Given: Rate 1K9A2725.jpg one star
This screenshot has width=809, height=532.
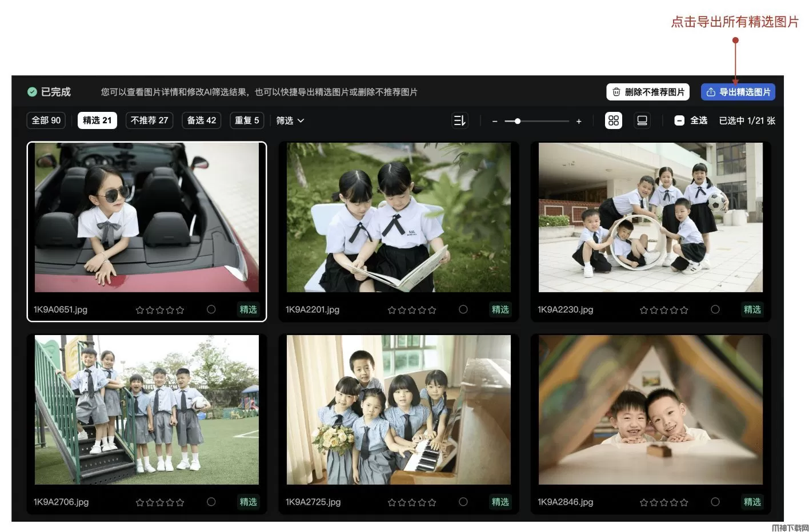Looking at the screenshot, I should [x=392, y=502].
